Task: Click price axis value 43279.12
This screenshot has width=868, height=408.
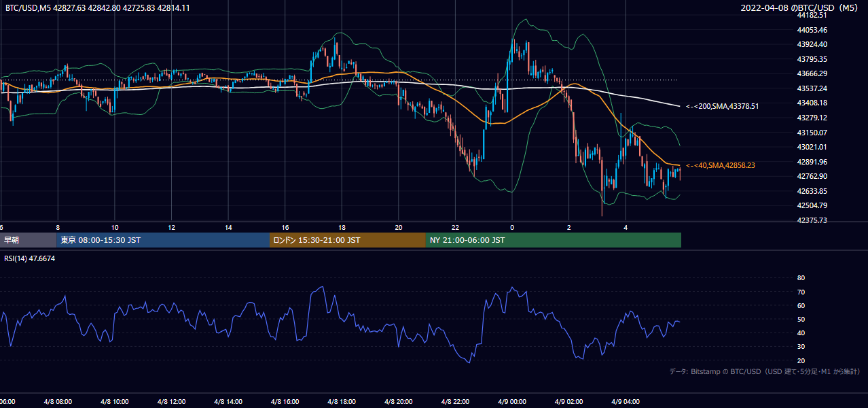Action: click(x=812, y=118)
